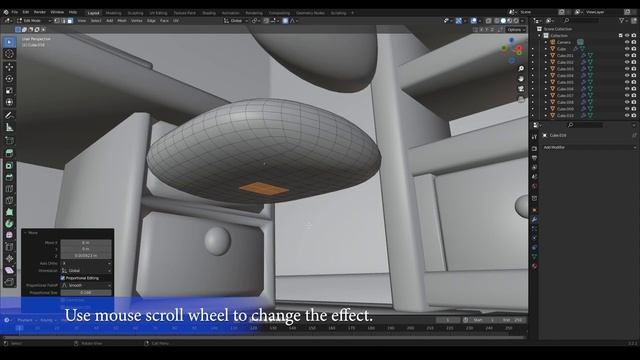Open the File menu
Viewport: 640px width, 360px height.
(x=15, y=12)
